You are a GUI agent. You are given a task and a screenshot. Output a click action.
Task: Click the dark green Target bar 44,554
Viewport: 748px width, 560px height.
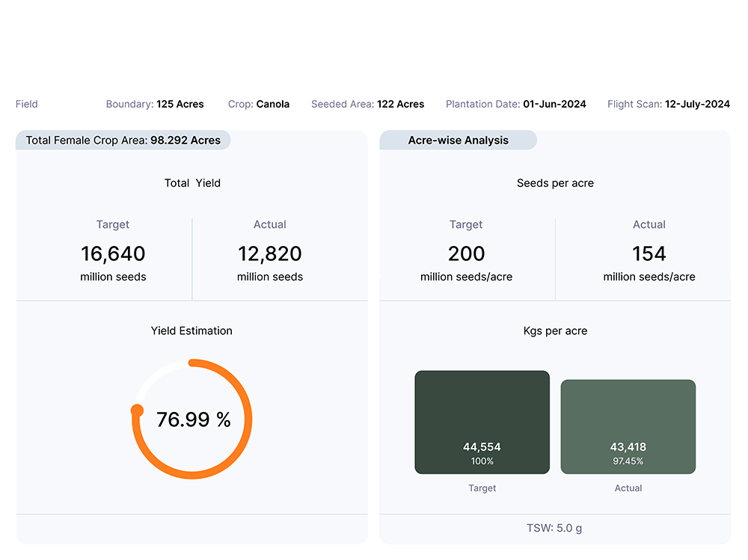482,422
